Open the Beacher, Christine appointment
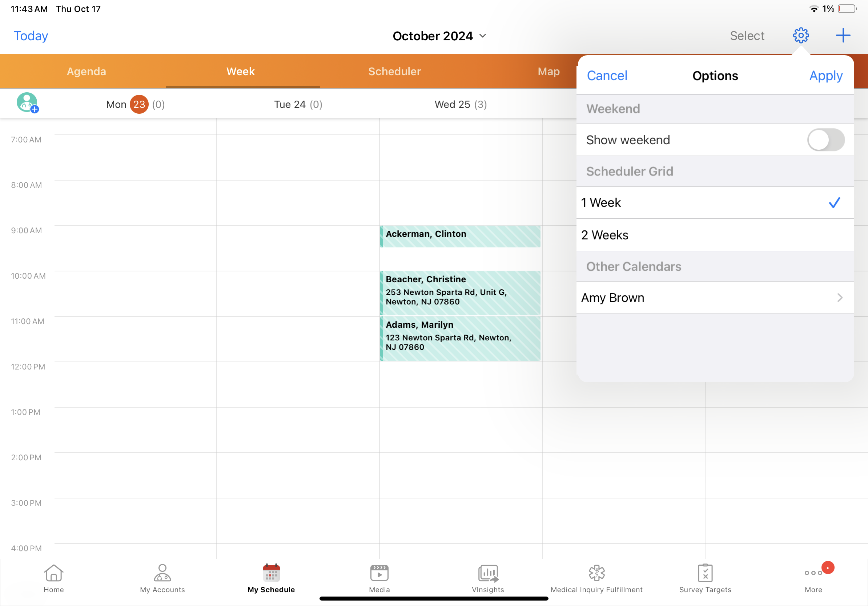 pyautogui.click(x=460, y=293)
